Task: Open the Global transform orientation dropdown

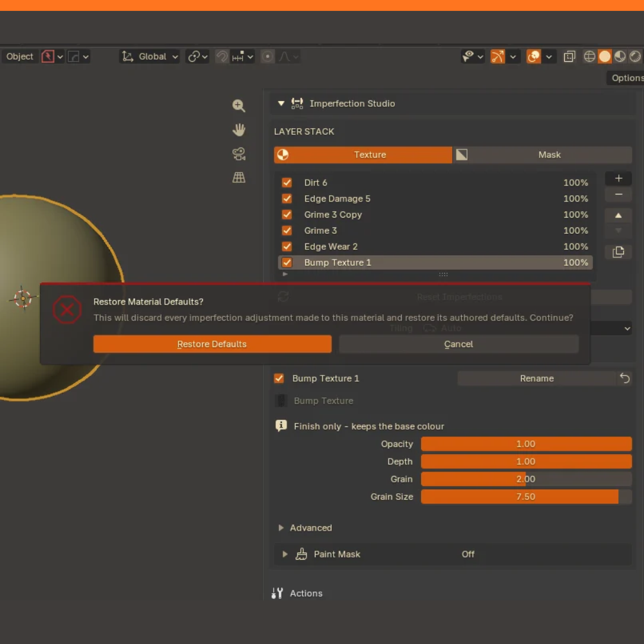Action: [x=149, y=56]
